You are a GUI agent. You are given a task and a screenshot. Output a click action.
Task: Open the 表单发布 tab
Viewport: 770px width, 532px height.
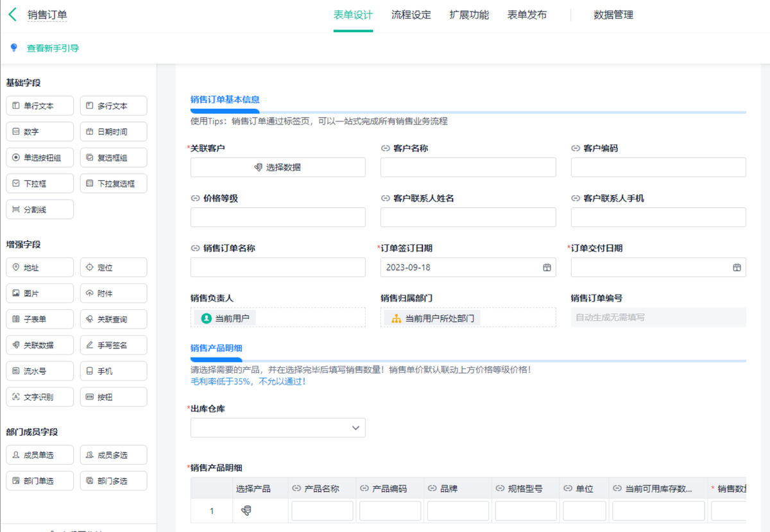pos(527,15)
